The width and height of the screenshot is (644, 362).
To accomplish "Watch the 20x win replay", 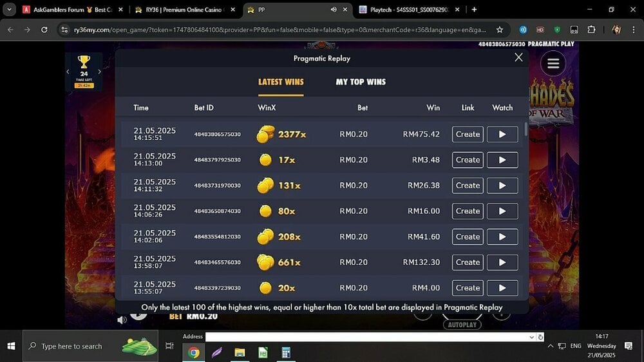I will tap(502, 288).
